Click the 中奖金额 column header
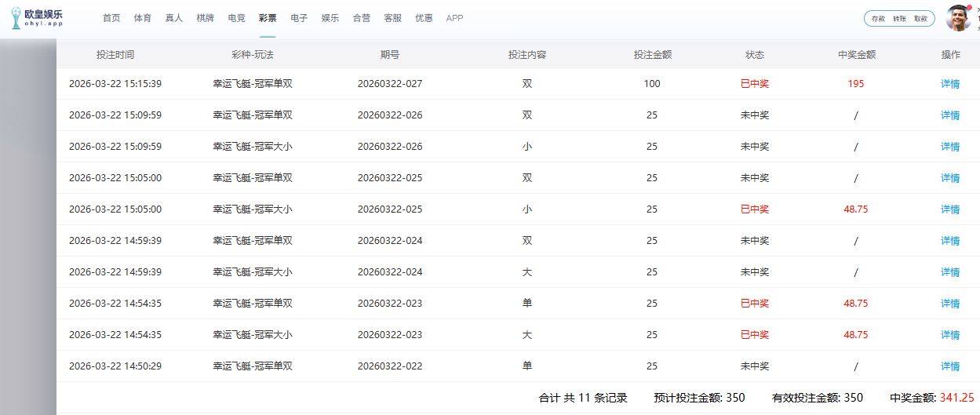This screenshot has width=980, height=415. (856, 55)
